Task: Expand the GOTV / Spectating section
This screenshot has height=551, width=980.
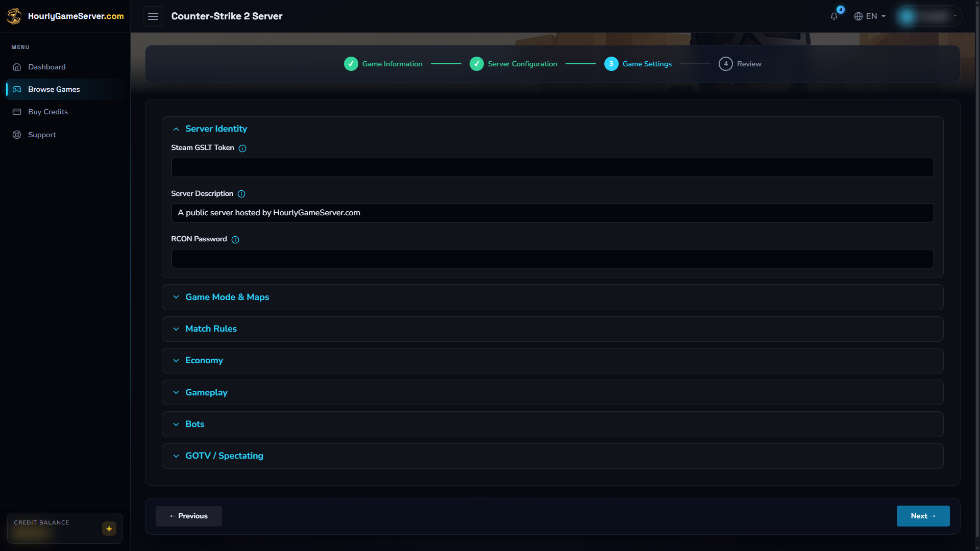Action: coord(552,456)
